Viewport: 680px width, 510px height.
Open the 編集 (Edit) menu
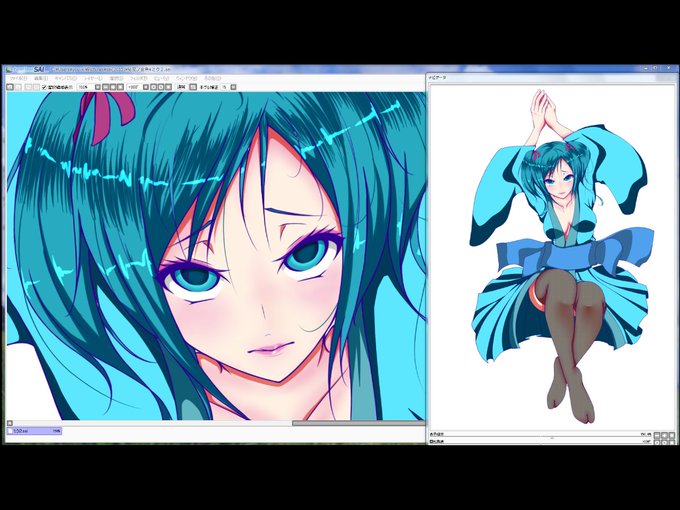pyautogui.click(x=41, y=78)
